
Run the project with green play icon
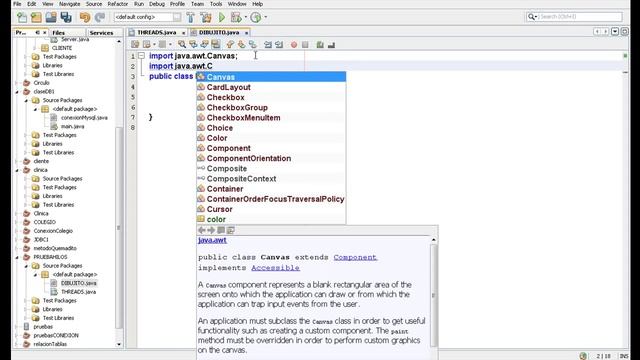[222, 17]
